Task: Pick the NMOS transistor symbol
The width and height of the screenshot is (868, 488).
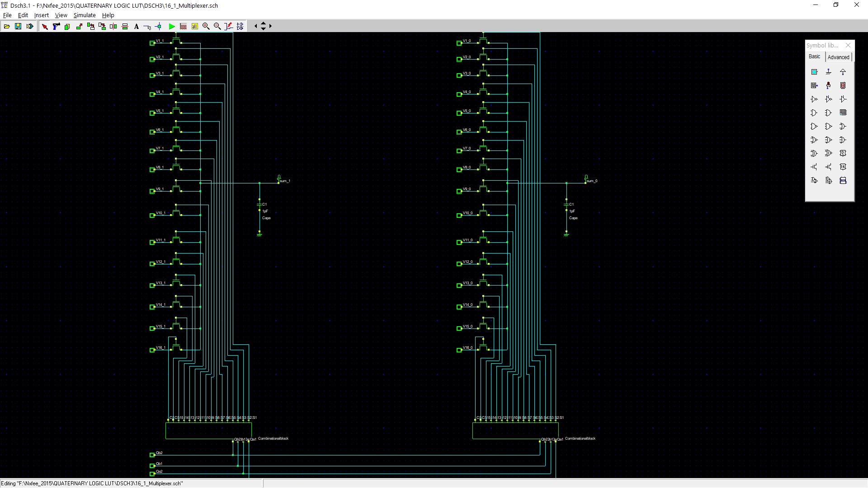Action: [x=814, y=167]
